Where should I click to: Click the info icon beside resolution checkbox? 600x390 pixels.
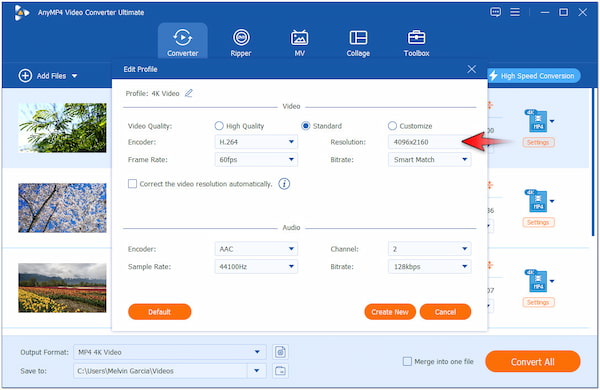284,184
